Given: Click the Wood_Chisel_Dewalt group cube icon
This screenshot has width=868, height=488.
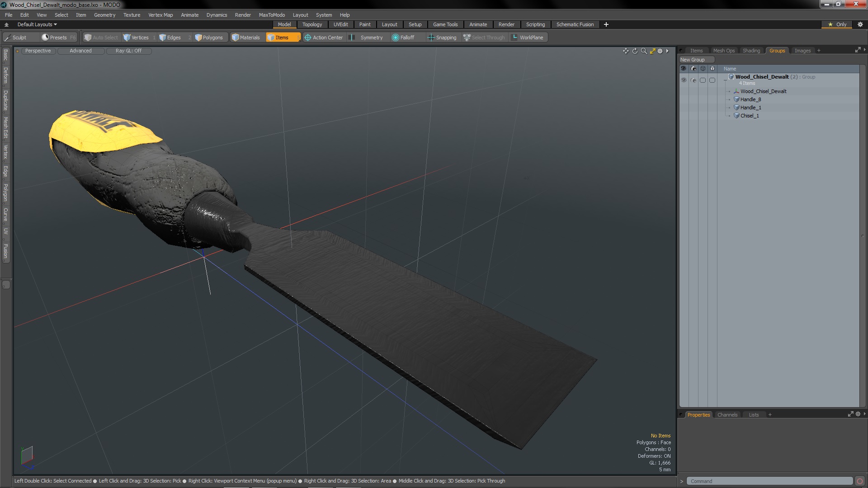Looking at the screenshot, I should pos(731,77).
